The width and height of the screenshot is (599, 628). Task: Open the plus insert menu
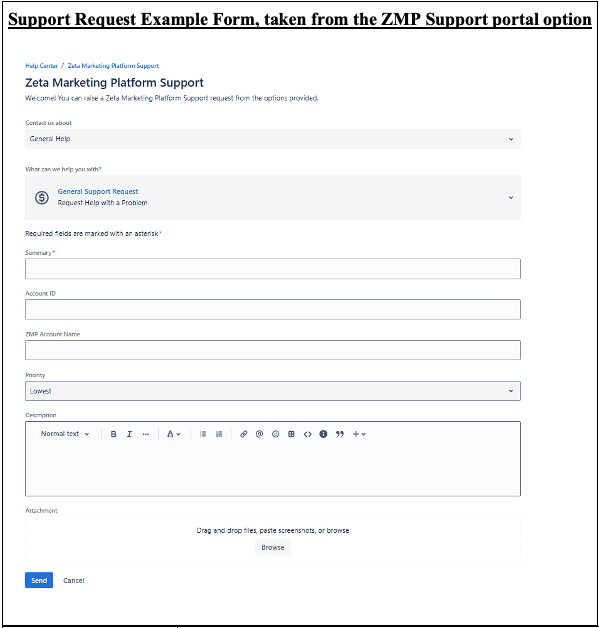click(359, 434)
